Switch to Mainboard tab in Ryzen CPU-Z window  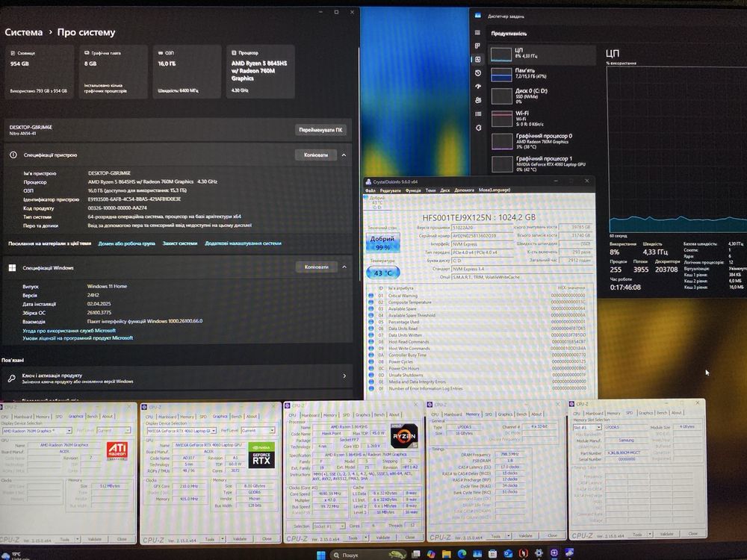point(310,415)
